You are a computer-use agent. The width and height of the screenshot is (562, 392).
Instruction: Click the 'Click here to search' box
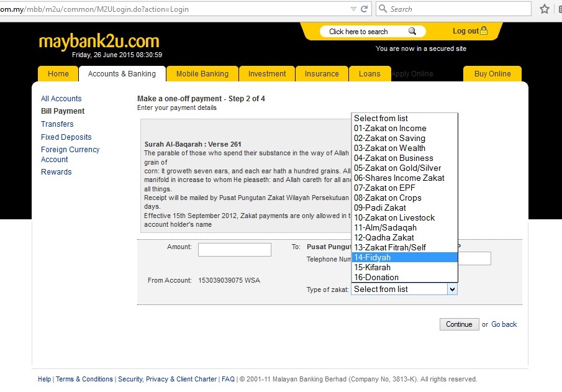(373, 32)
